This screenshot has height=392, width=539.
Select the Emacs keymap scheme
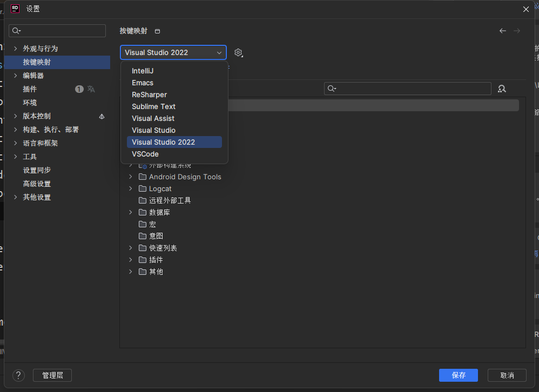click(x=142, y=82)
